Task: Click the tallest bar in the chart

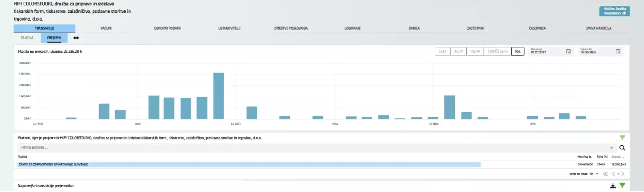Action: coord(218,96)
